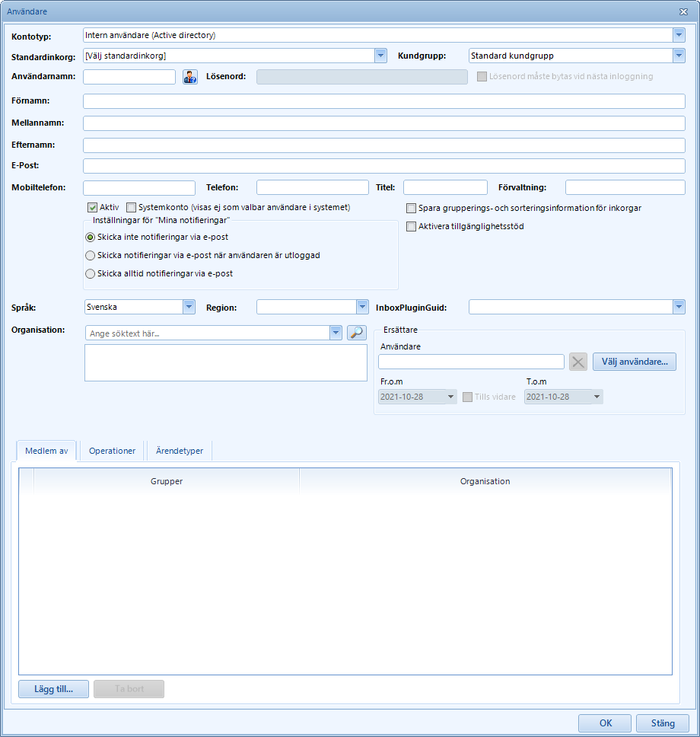The image size is (700, 737).
Task: Click the Användarnamn input field
Action: coord(129,77)
